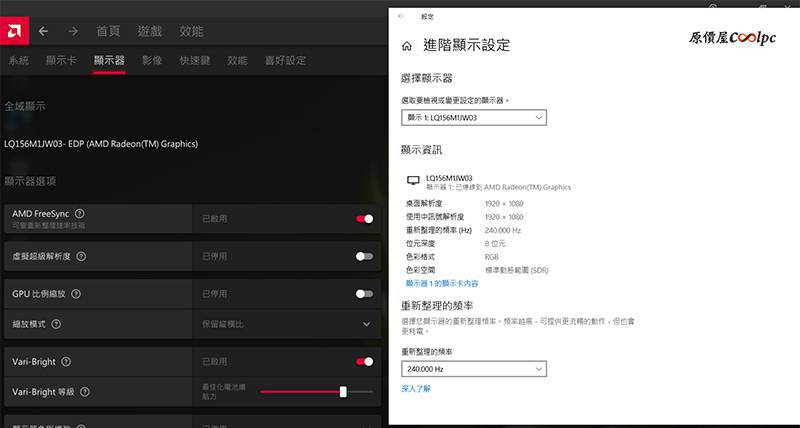Click the 標準動態範圍 (SDR) value

[516, 270]
